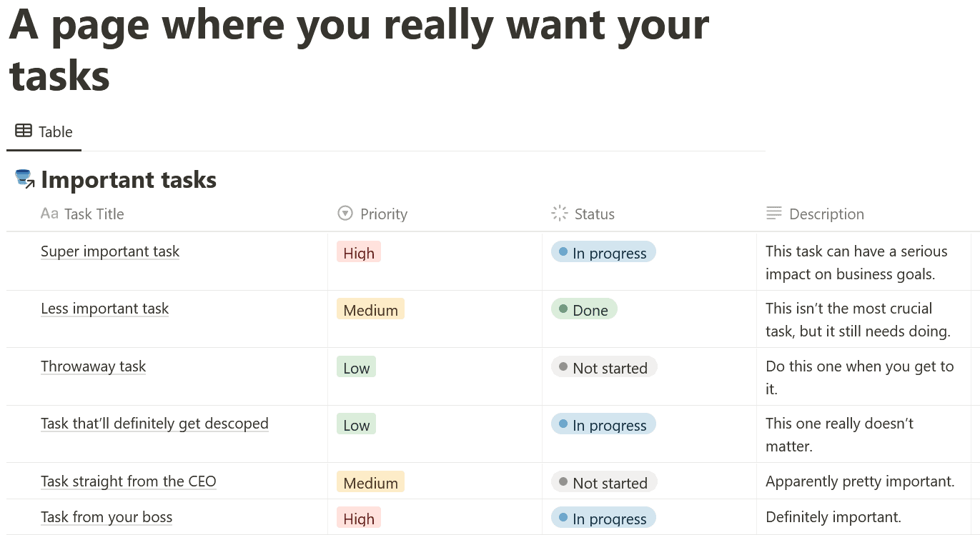Open the Priority column header menu
The height and width of the screenshot is (535, 980).
click(385, 213)
